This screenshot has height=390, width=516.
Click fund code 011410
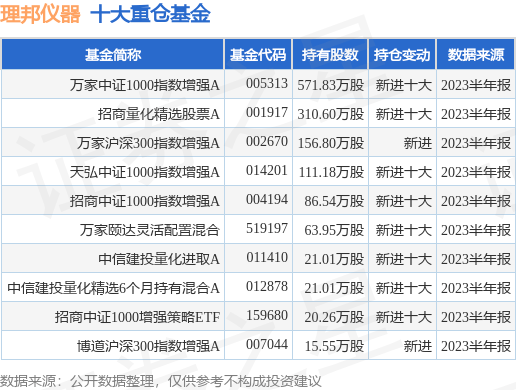[267, 257]
